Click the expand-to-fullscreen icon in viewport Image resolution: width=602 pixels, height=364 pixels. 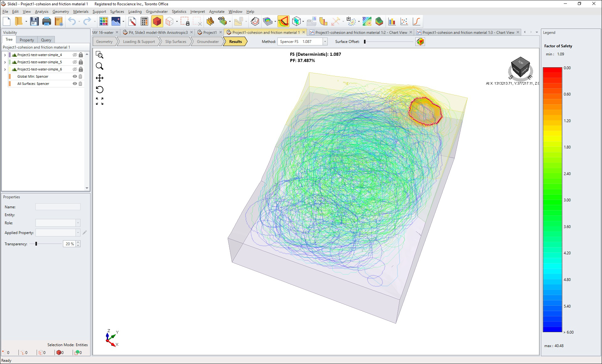click(x=100, y=101)
